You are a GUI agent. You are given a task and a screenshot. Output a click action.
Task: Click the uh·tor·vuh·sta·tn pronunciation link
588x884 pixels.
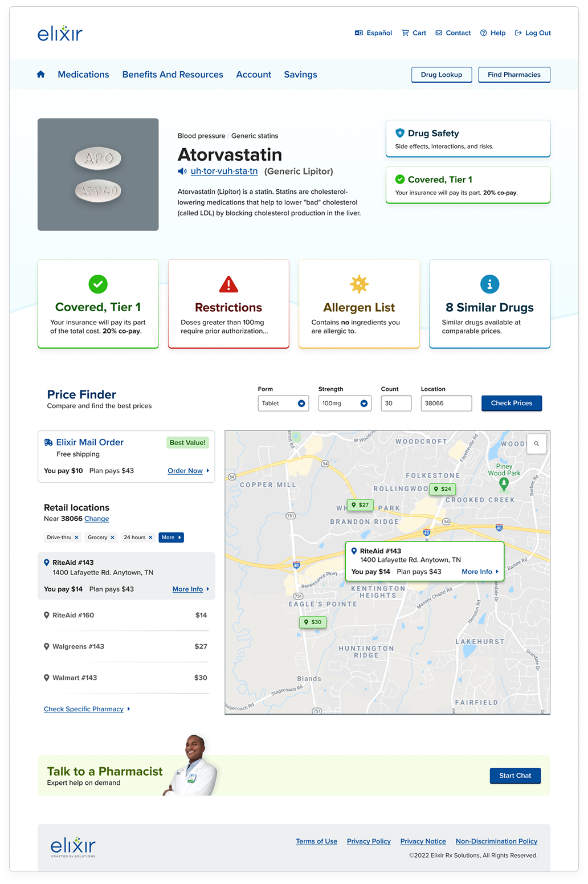click(224, 171)
